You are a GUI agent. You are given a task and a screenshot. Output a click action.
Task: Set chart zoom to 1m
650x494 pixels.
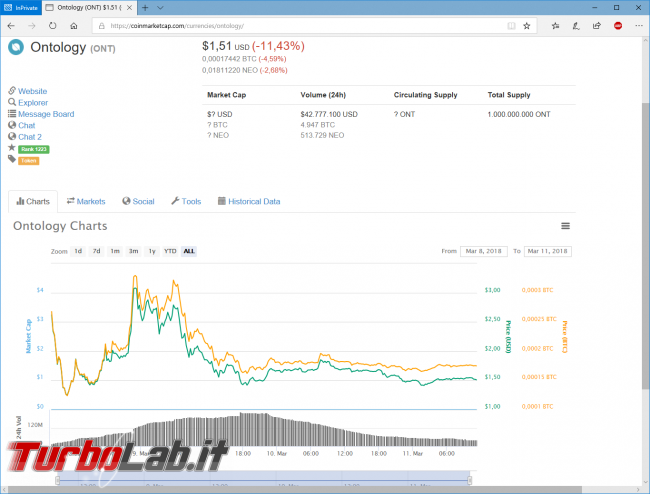coord(115,251)
